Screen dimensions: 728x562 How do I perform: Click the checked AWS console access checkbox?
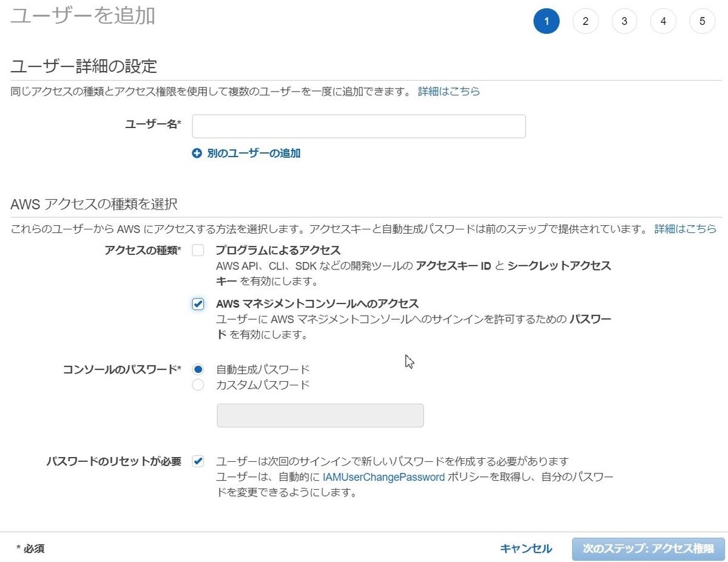(x=198, y=303)
